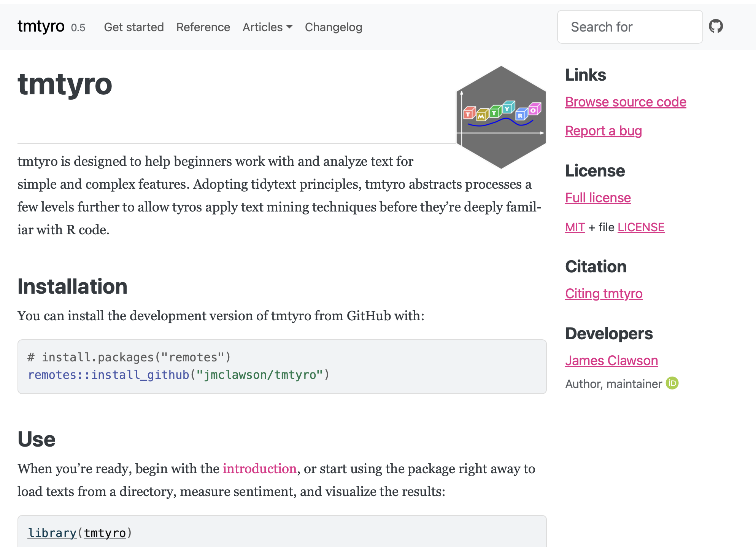
Task: Open the LICENSE file link
Action: (640, 227)
